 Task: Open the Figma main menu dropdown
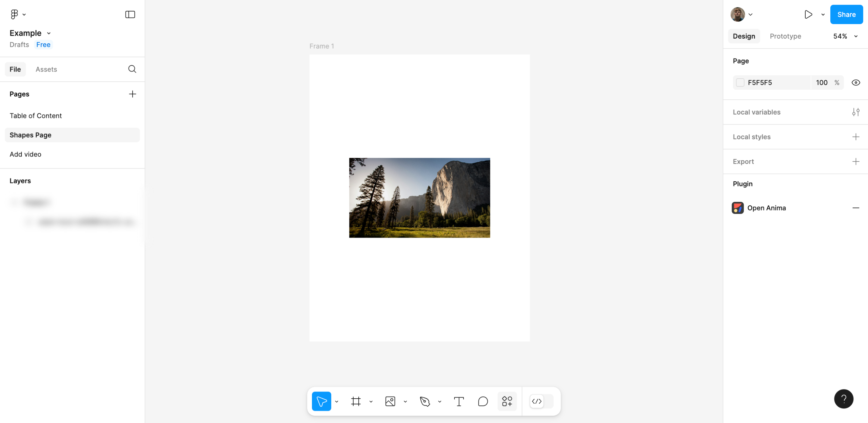click(x=18, y=14)
